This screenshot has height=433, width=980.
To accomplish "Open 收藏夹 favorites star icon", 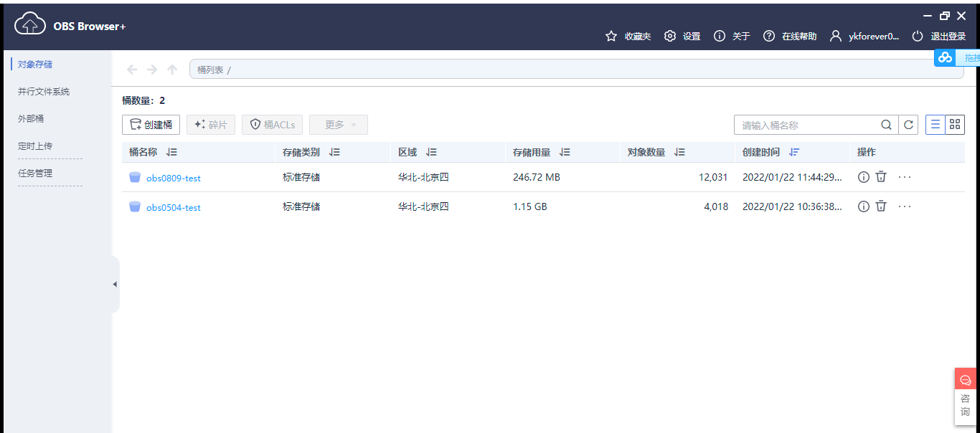I will coord(611,36).
